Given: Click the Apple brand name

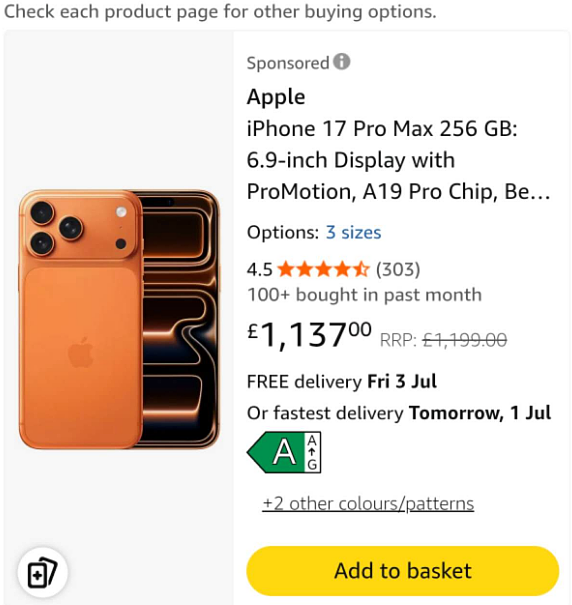Looking at the screenshot, I should click(x=276, y=97).
